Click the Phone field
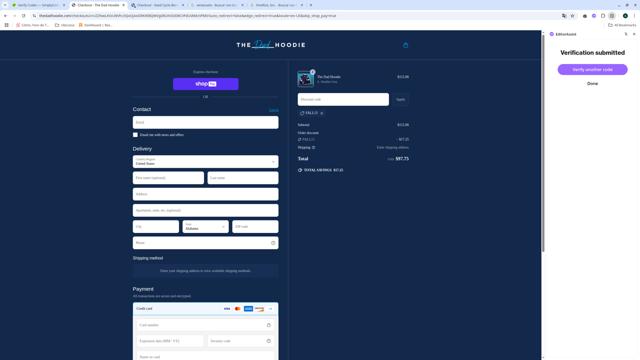 [x=205, y=243]
